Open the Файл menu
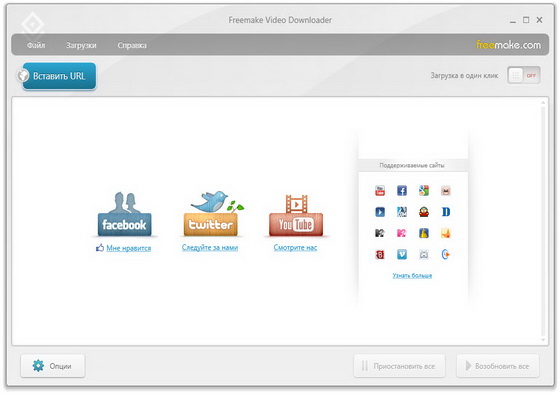560x394 pixels. [x=36, y=45]
